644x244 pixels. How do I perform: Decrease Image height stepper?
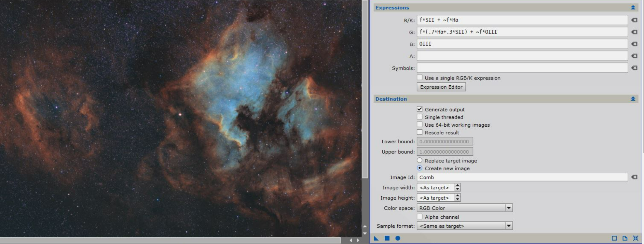457,200
